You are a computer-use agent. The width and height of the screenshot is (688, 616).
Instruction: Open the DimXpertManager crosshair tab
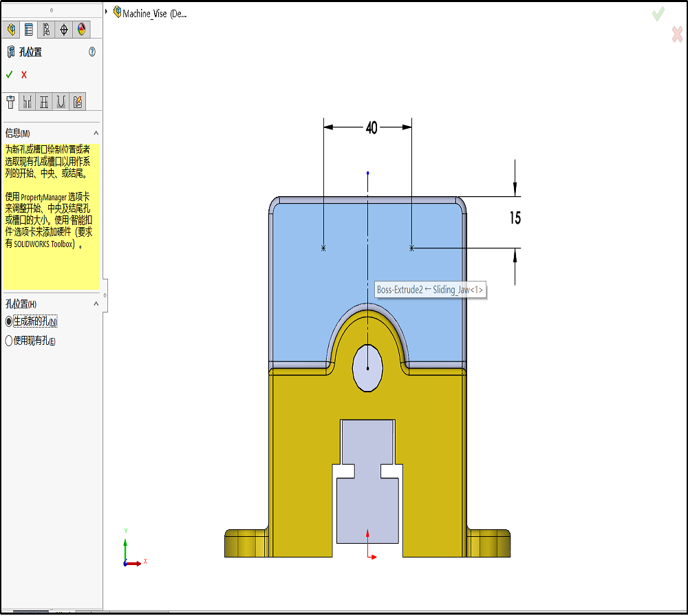64,29
